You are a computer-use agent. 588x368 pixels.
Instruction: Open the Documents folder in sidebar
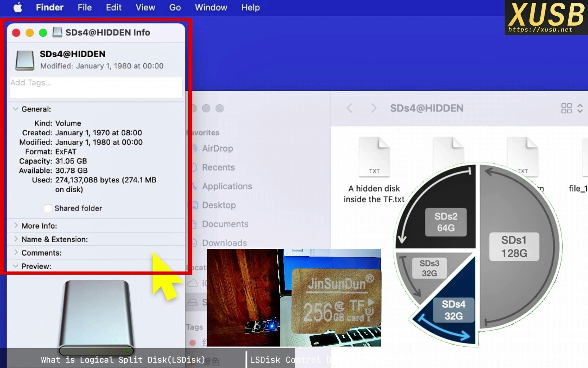(225, 224)
